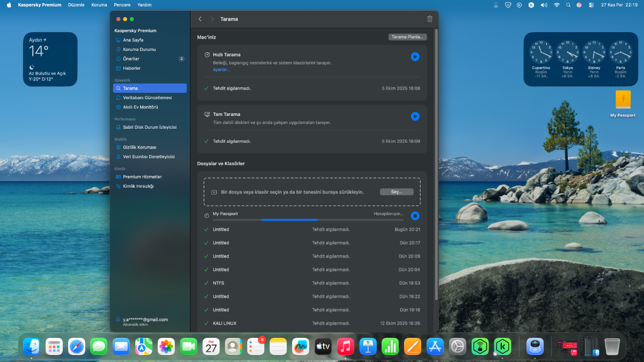Open Koruma Durumu in the sidebar
Image resolution: width=644 pixels, height=362 pixels.
[139, 49]
